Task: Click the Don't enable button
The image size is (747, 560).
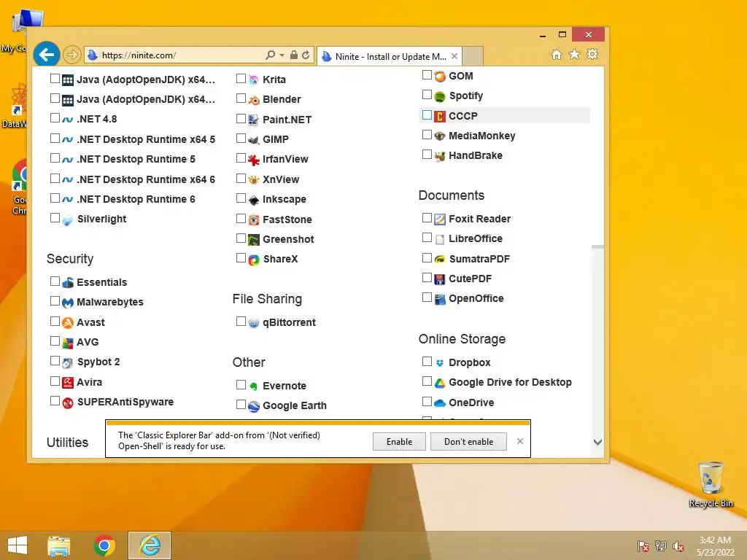Action: pyautogui.click(x=469, y=441)
